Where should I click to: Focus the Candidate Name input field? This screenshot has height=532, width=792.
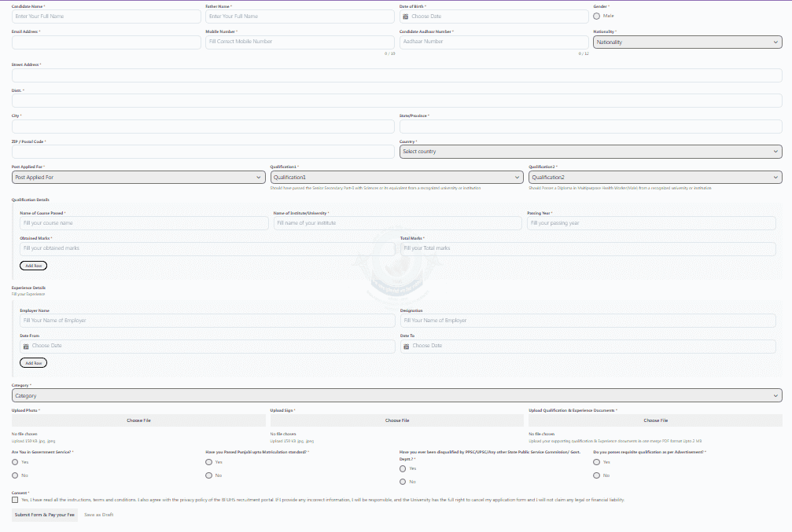coord(106,17)
